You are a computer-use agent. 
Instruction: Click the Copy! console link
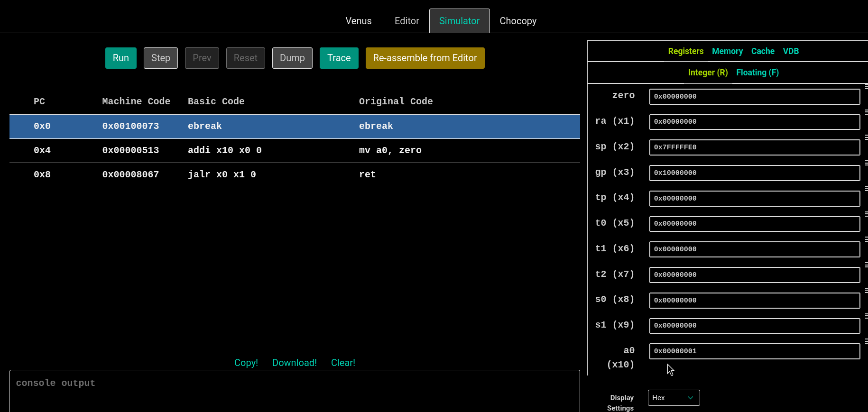pos(246,363)
